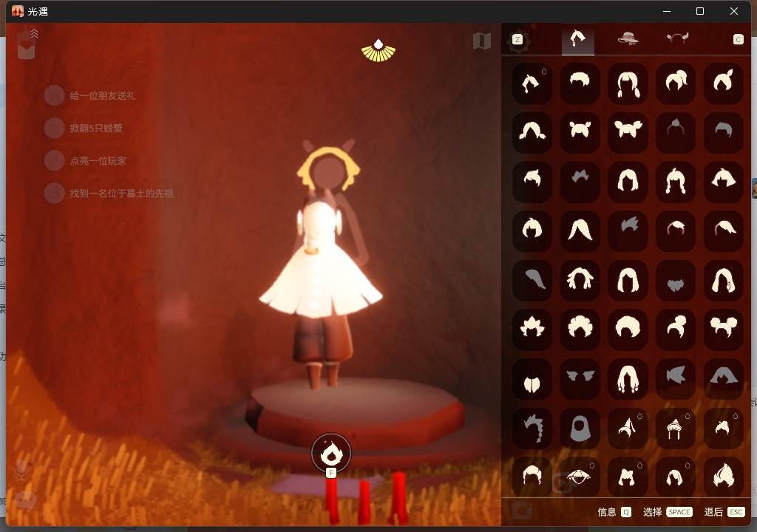Select the quest 给一位朋友送礼
This screenshot has width=757, height=532.
[90, 95]
